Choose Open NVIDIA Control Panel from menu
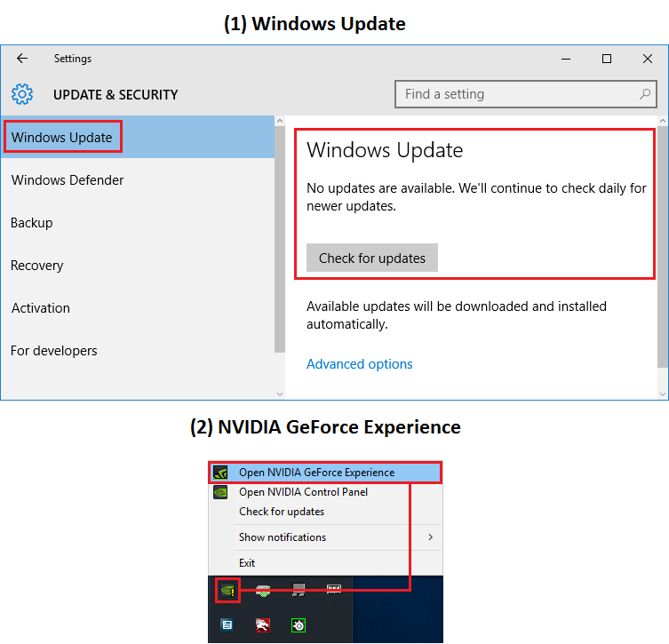Viewport: 669px width, 644px height. [303, 492]
